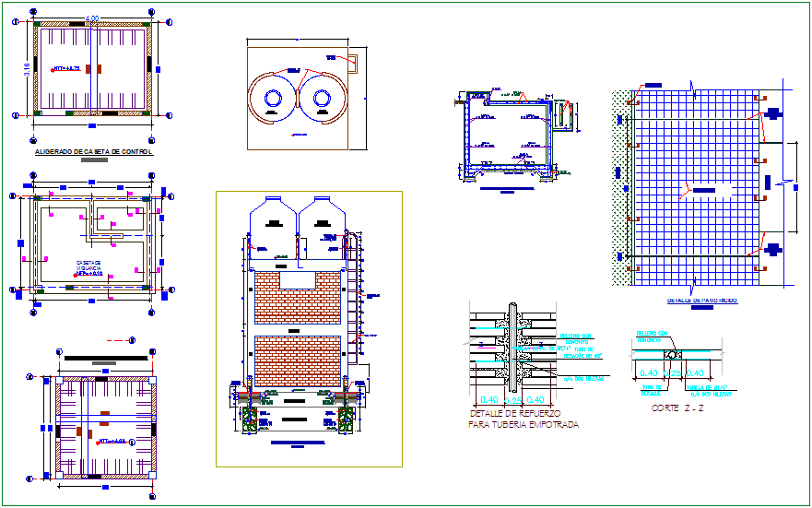This screenshot has height=508, width=812.
Task: Click DETALLE DE REFUERZO PARA TUBERIA EMPOTRADA title
Action: coord(524,419)
